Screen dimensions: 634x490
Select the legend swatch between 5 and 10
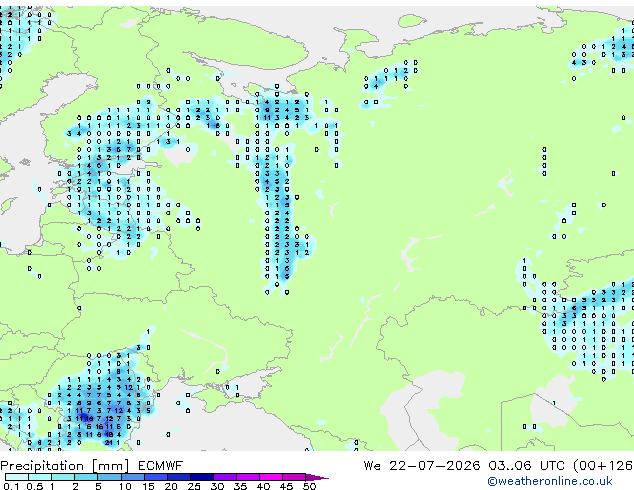coord(109,477)
